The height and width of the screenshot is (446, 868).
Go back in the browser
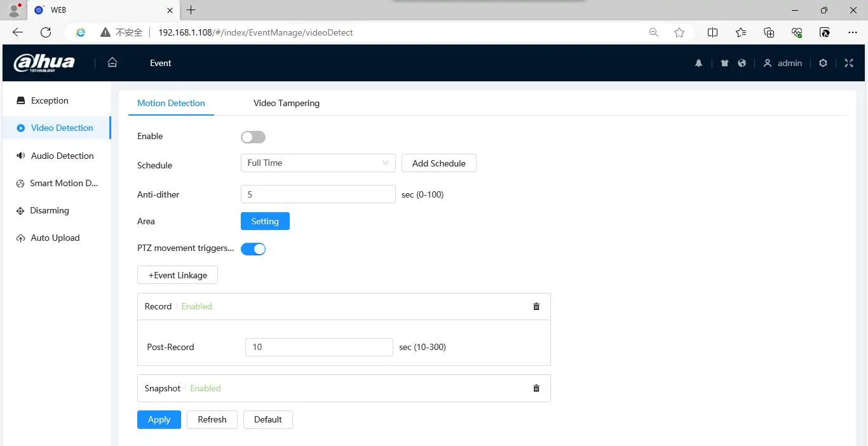click(x=18, y=32)
